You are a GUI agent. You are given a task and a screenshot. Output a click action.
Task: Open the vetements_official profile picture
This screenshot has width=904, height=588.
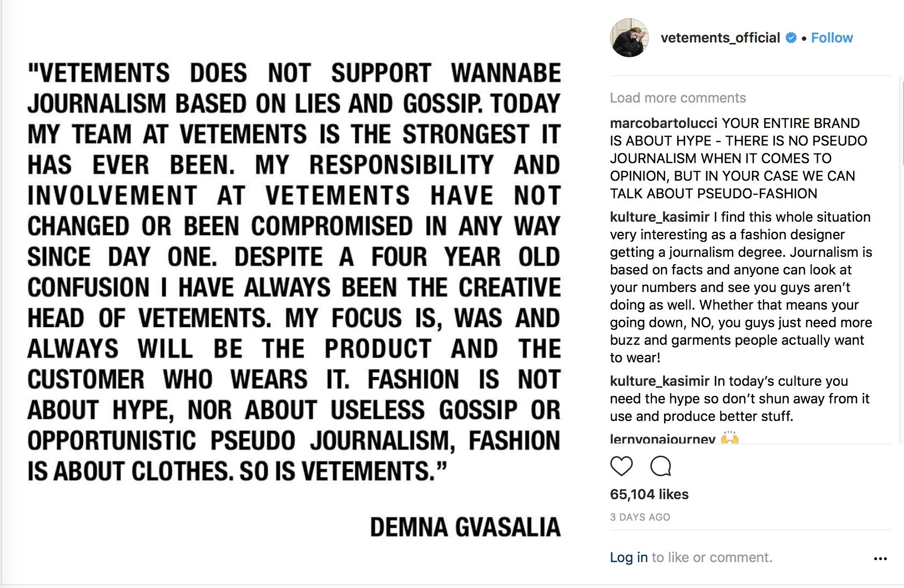coord(629,38)
